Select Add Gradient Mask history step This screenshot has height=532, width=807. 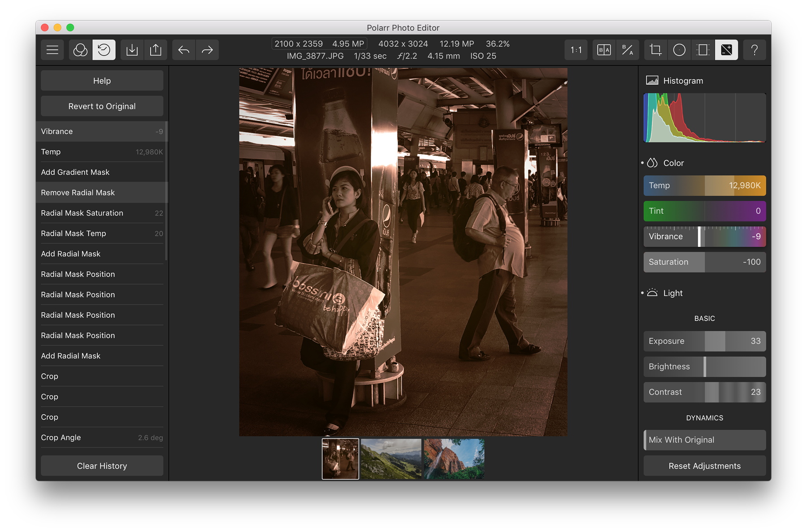[x=101, y=172]
